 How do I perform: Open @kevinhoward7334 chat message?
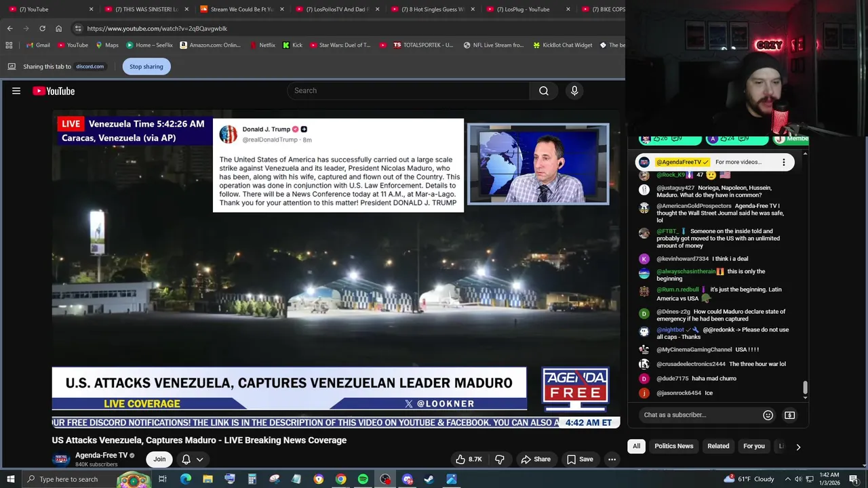(715, 259)
